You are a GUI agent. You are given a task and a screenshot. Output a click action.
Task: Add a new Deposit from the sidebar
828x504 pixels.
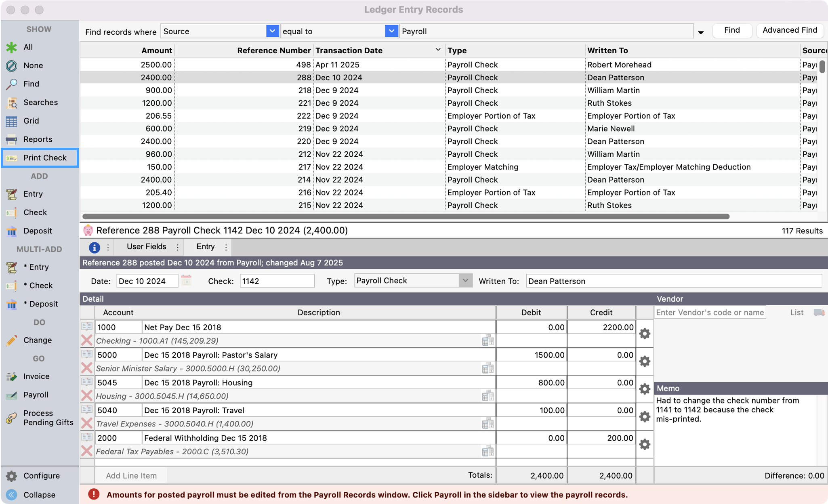tap(38, 231)
